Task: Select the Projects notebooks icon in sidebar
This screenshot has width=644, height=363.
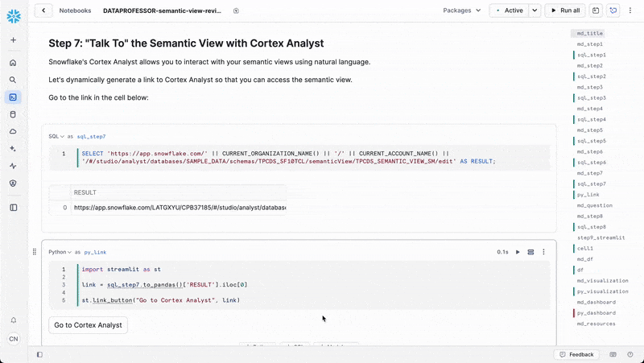Action: click(13, 97)
